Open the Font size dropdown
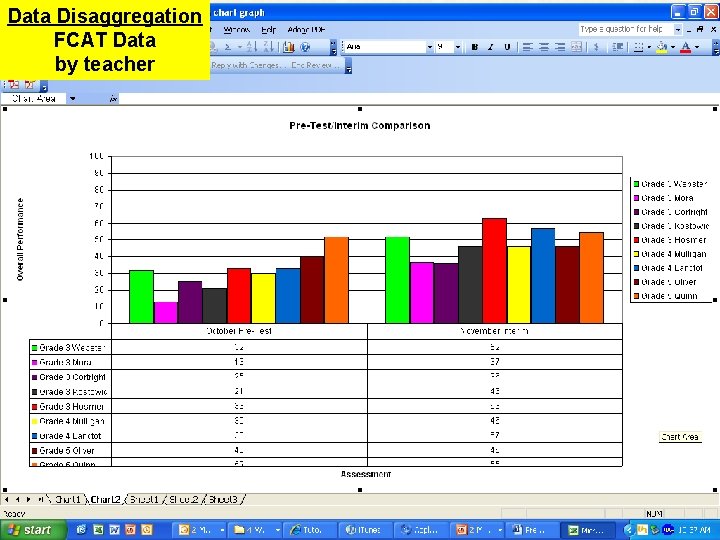The image size is (720, 540). (457, 47)
